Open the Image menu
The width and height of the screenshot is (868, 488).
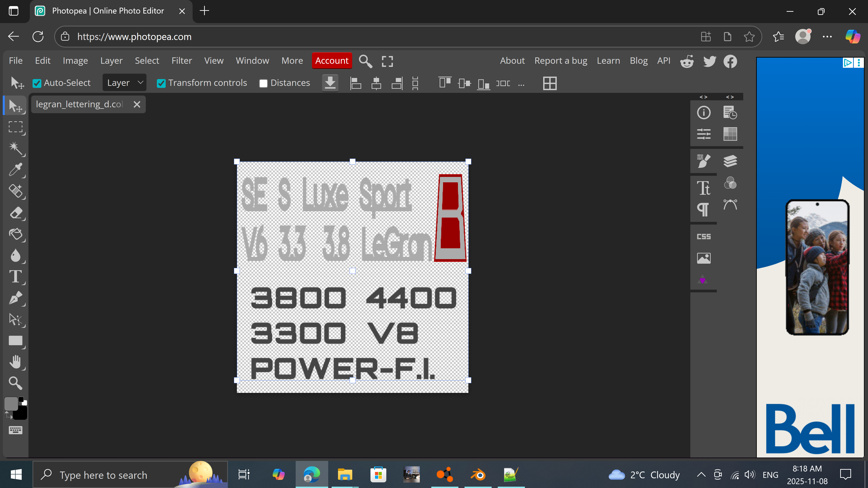(75, 61)
